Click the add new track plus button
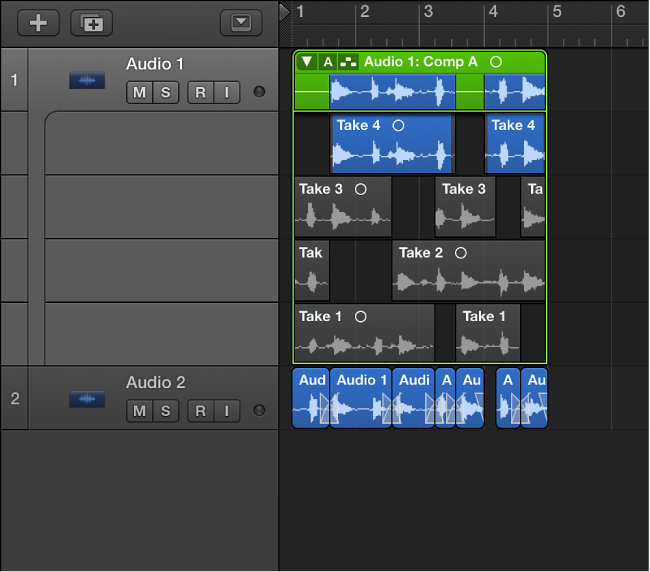 click(38, 23)
